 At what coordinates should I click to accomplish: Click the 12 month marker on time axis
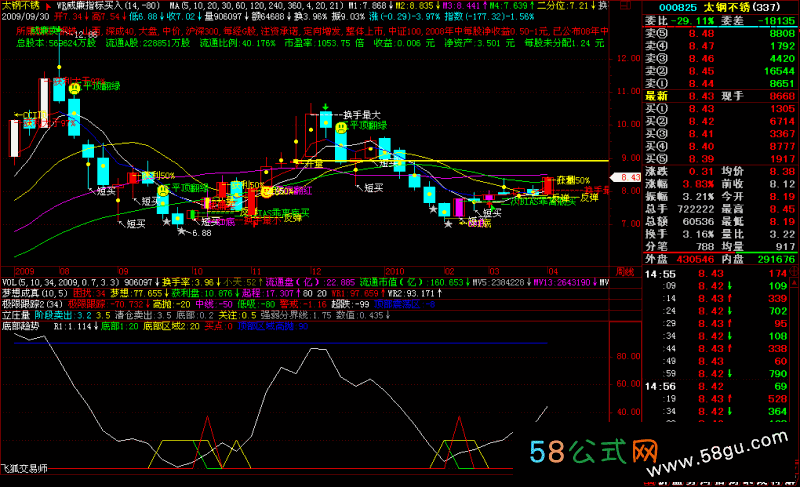[317, 272]
